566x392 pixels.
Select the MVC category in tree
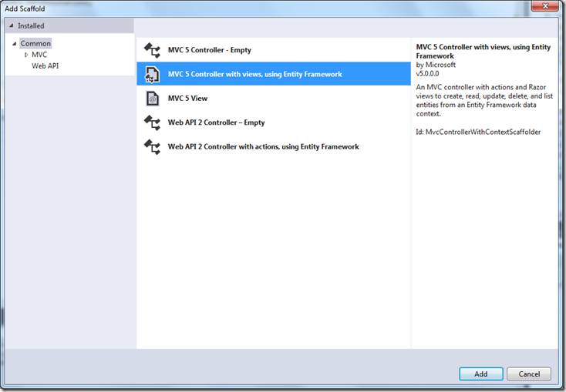click(39, 55)
